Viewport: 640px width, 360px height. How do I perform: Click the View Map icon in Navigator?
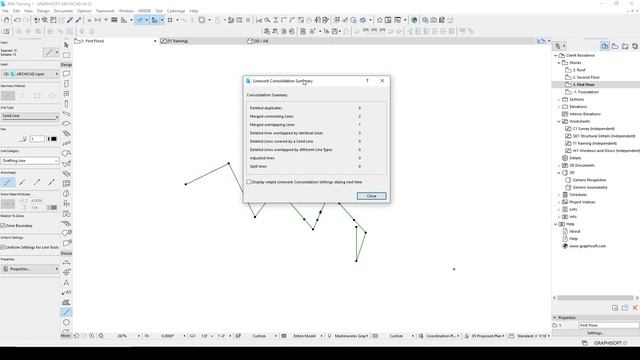(x=615, y=46)
